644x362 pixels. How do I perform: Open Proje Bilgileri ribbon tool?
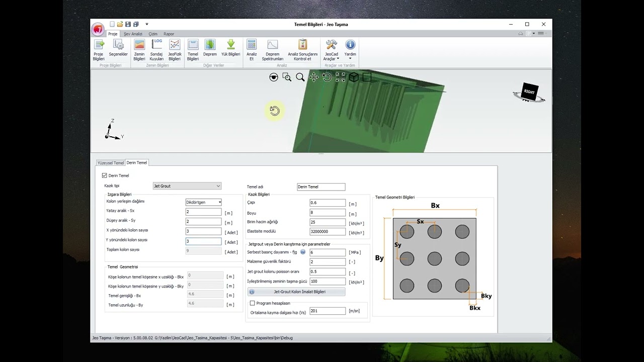tap(99, 50)
